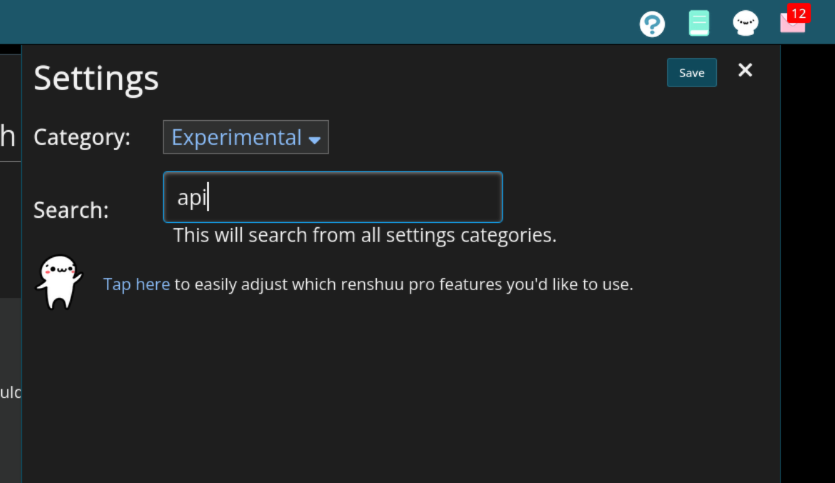Click the waving mascot beside the pro tip
This screenshot has height=483, width=835.
[59, 282]
